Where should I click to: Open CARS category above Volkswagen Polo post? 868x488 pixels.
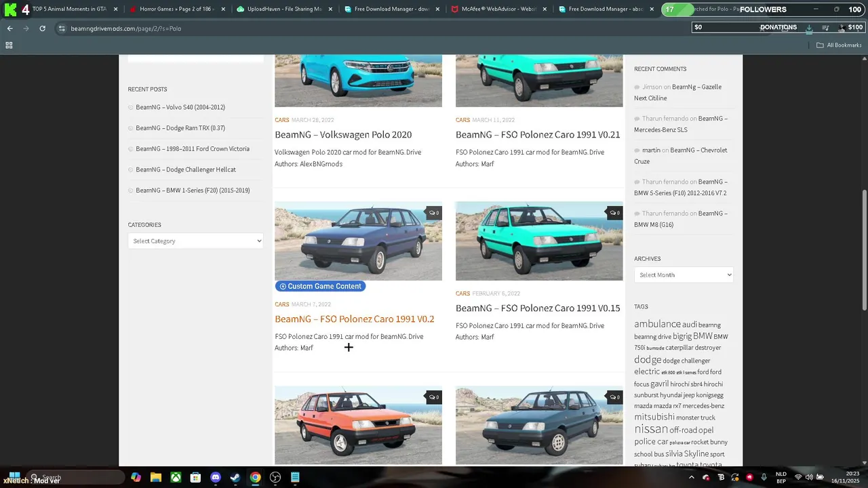coord(282,120)
